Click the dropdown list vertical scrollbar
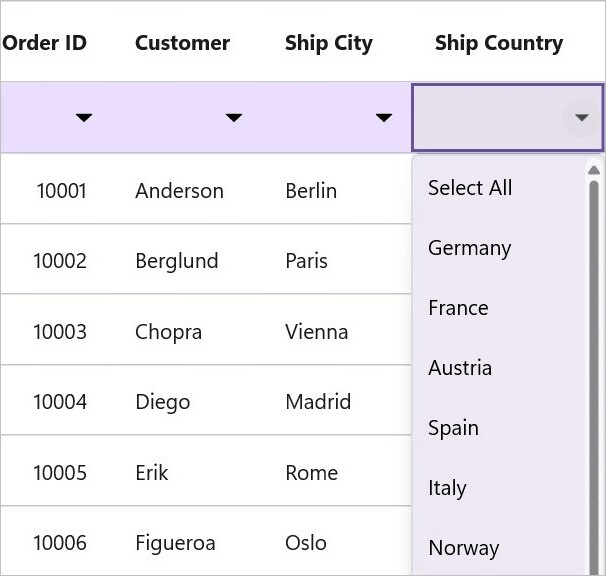Image resolution: width=606 pixels, height=576 pixels. tap(594, 379)
